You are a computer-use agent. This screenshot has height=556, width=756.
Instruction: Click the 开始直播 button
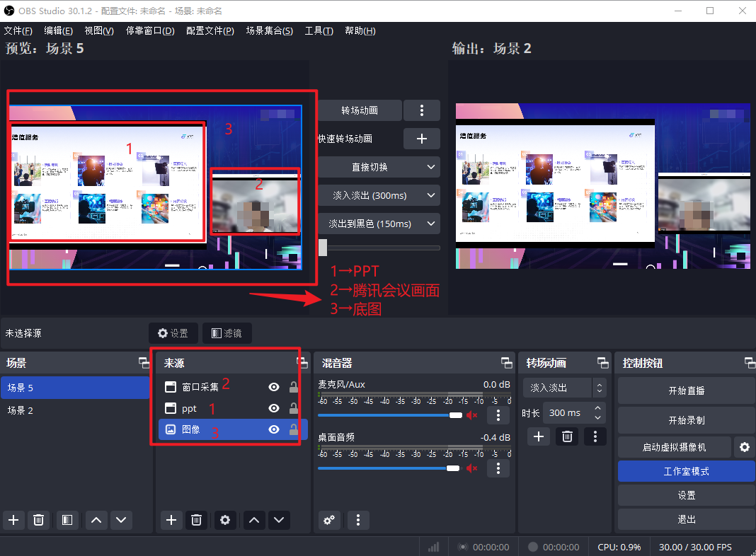pos(686,390)
